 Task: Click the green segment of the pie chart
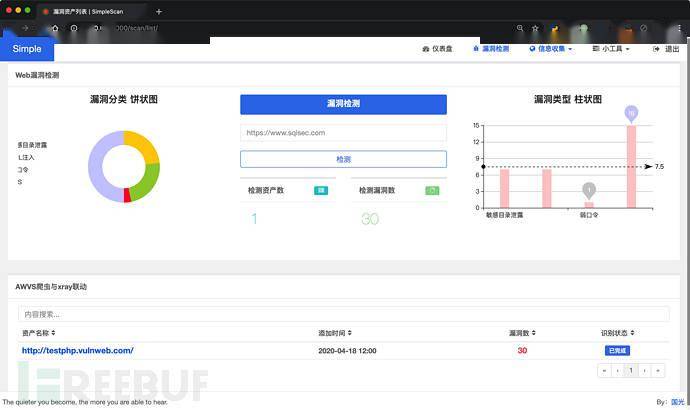[x=148, y=184]
